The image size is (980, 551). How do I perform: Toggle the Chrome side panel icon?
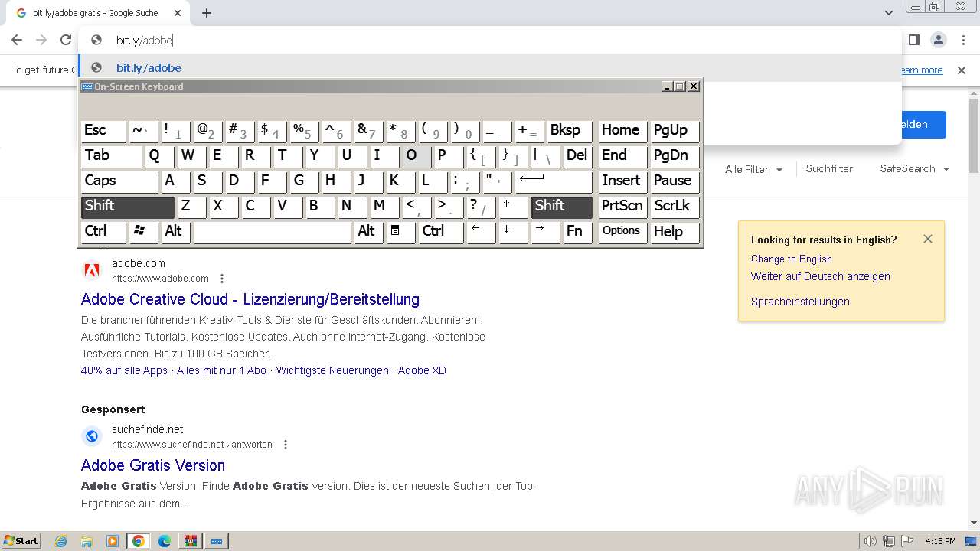pyautogui.click(x=913, y=40)
